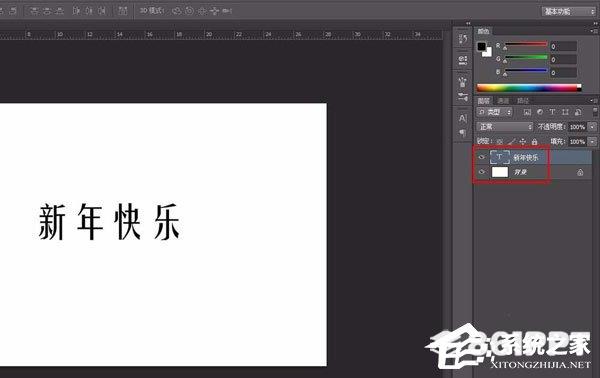Filter layers by adjustment layer icon
600x378 pixels.
click(540, 112)
